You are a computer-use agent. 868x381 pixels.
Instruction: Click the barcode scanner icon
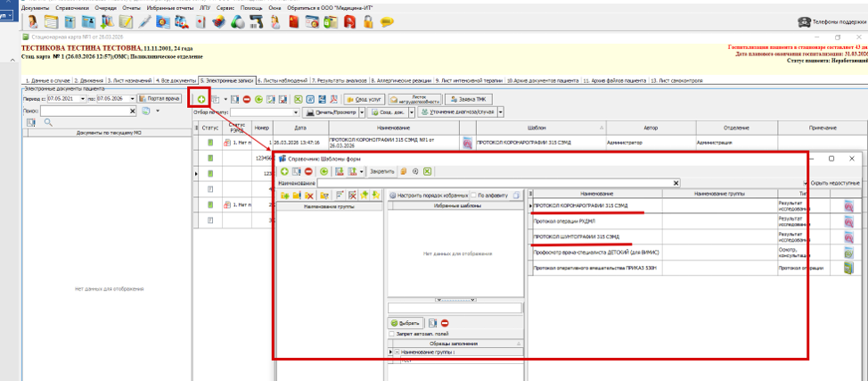[256, 21]
